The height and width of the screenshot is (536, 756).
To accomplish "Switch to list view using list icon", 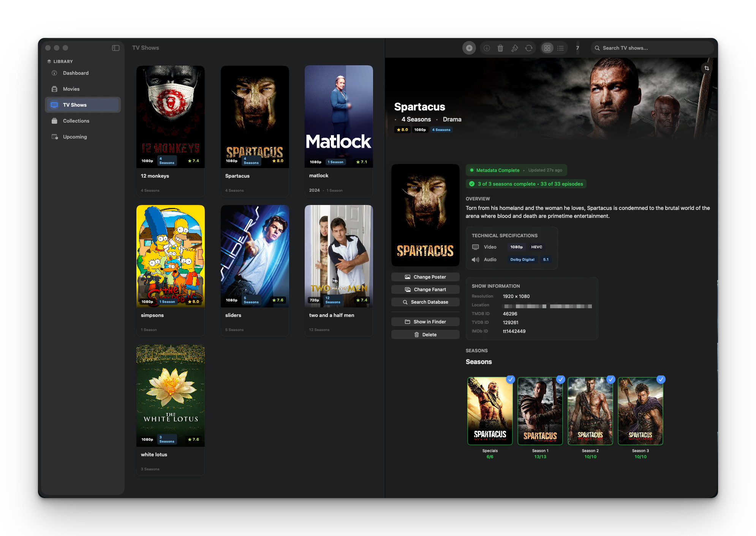I will tap(560, 48).
